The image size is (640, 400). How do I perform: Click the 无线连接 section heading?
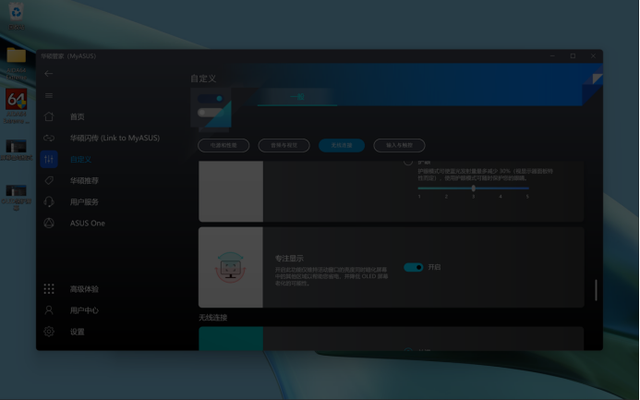[213, 318]
